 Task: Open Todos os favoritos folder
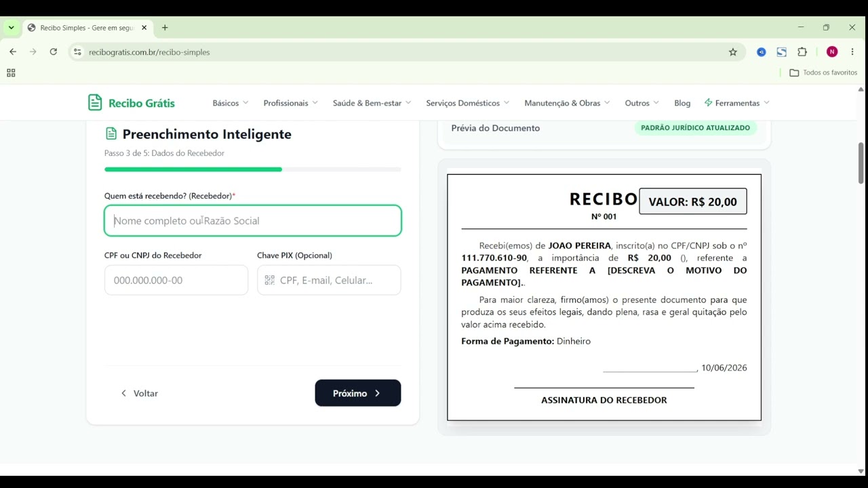(823, 73)
